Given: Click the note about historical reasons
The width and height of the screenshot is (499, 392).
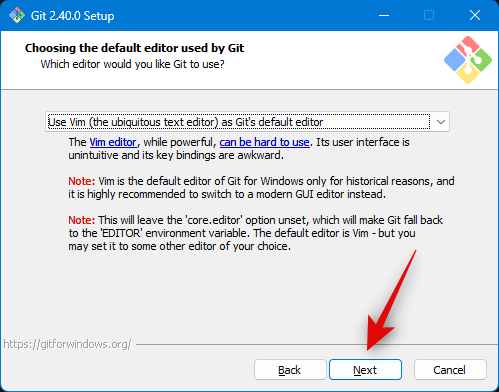Looking at the screenshot, I should [x=261, y=188].
